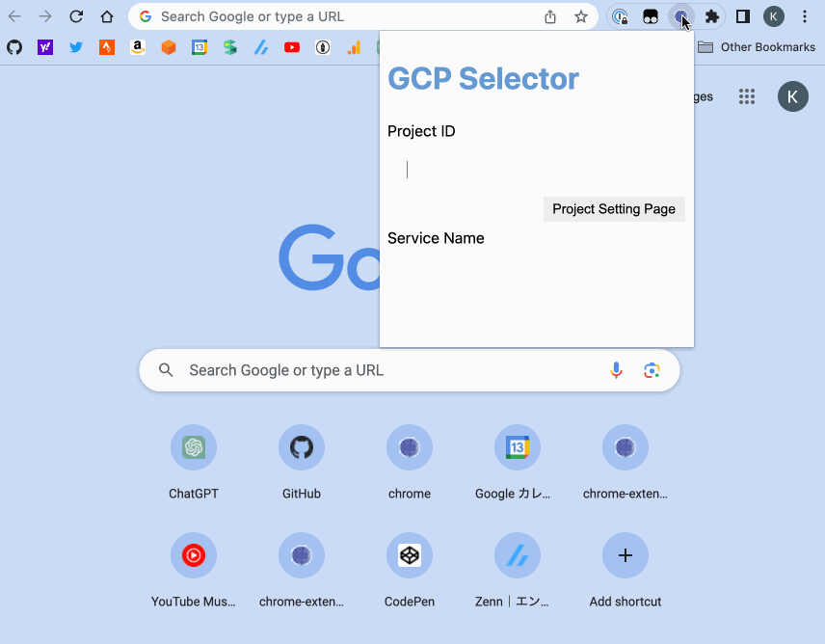Toggle the browser side panel icon

pyautogui.click(x=743, y=16)
